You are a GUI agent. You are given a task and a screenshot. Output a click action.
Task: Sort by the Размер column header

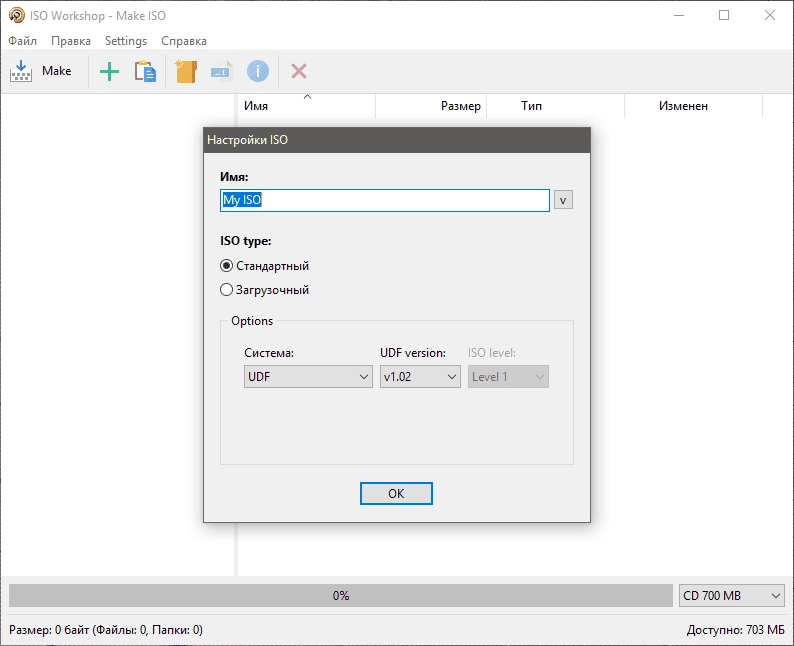[x=431, y=106]
